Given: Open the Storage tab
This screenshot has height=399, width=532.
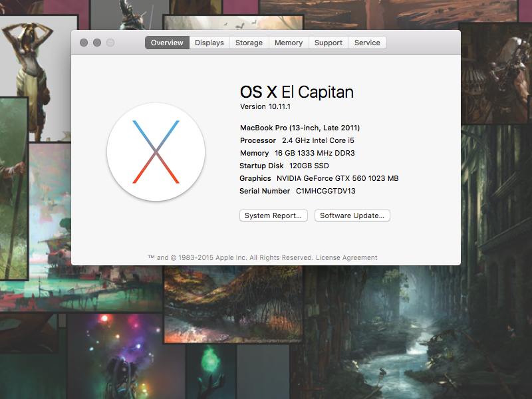Looking at the screenshot, I should (x=249, y=43).
